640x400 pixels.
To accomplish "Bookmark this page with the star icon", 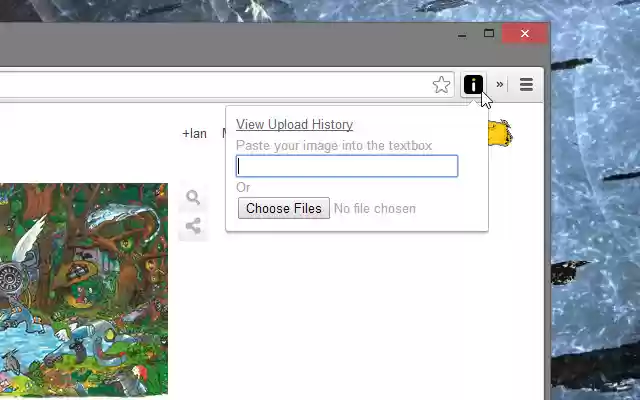I will [441, 85].
